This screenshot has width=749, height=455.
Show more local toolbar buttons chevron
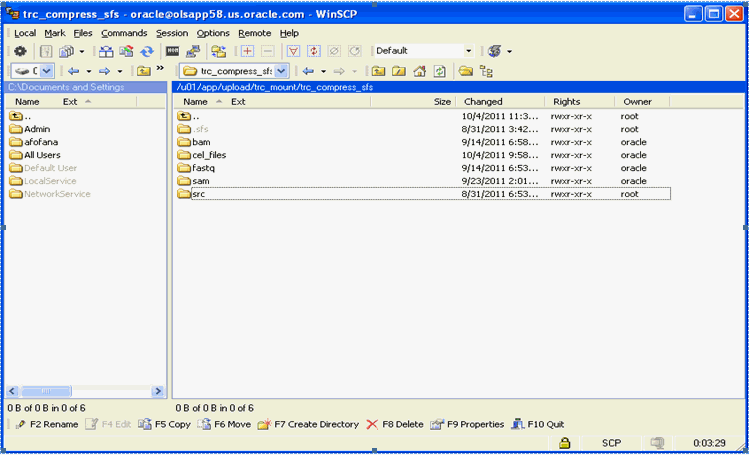(160, 68)
